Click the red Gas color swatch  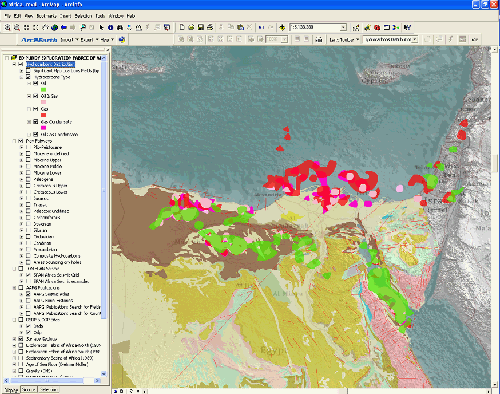tap(43, 115)
